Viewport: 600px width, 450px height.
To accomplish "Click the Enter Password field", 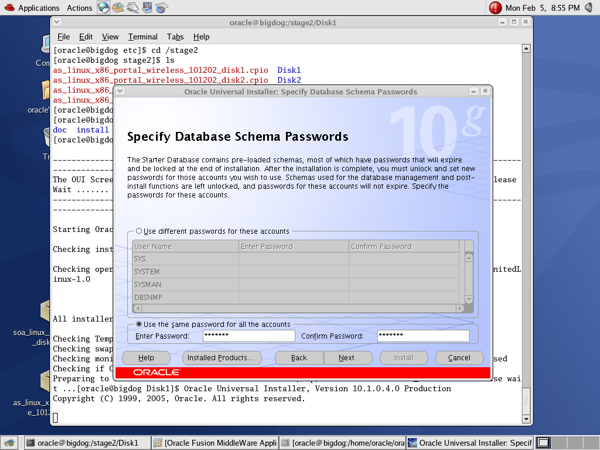I will tap(249, 336).
